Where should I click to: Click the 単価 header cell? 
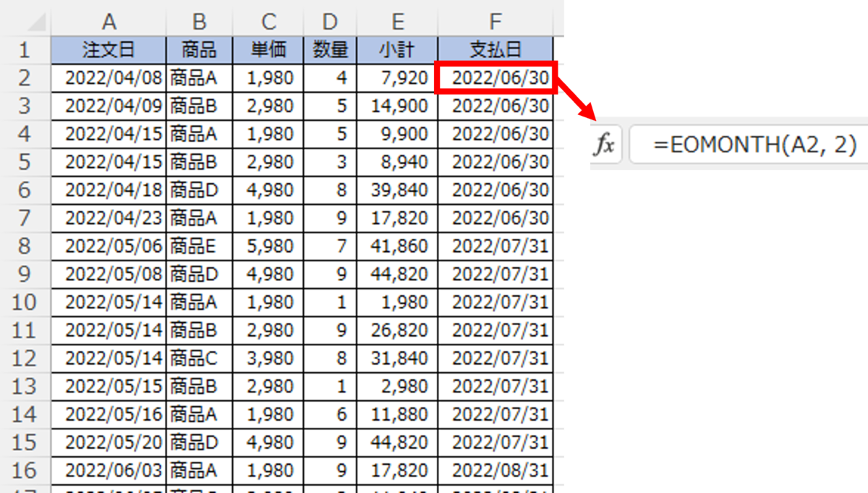[268, 49]
